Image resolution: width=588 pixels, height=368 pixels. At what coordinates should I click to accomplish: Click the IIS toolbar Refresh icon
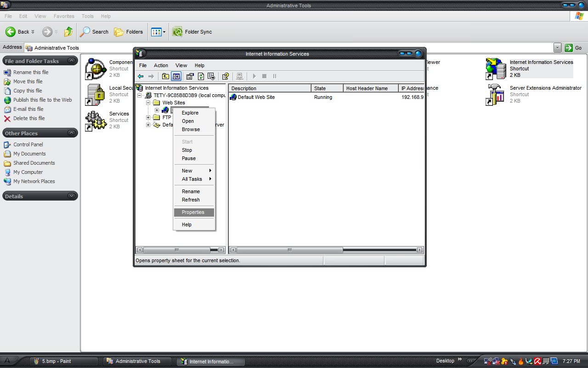(x=201, y=76)
